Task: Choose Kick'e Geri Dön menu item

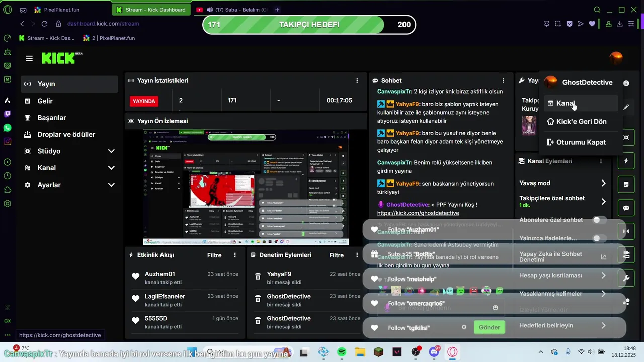Action: click(581, 121)
